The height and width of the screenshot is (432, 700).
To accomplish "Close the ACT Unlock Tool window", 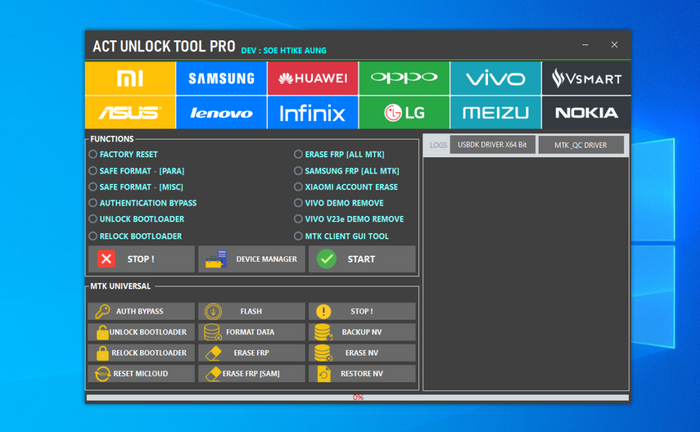I will [x=614, y=45].
